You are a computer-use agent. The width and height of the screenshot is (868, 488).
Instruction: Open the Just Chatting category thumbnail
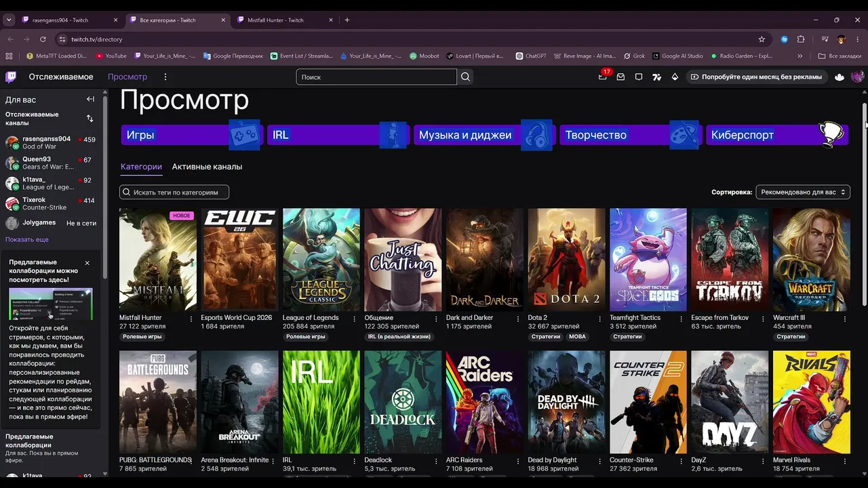coord(403,260)
